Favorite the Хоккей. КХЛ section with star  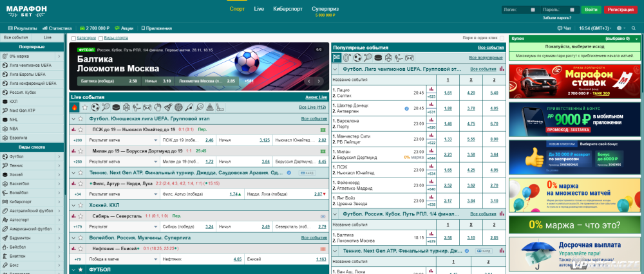(80, 205)
